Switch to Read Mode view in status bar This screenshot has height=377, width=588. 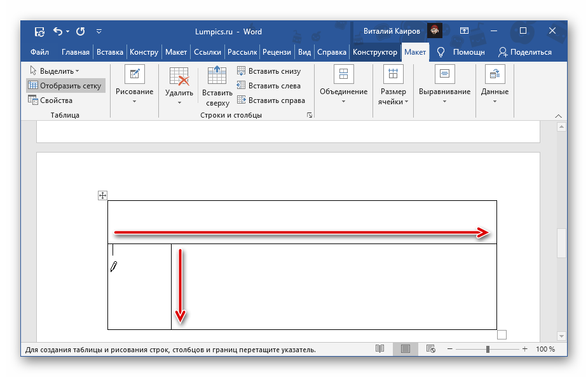click(x=379, y=349)
